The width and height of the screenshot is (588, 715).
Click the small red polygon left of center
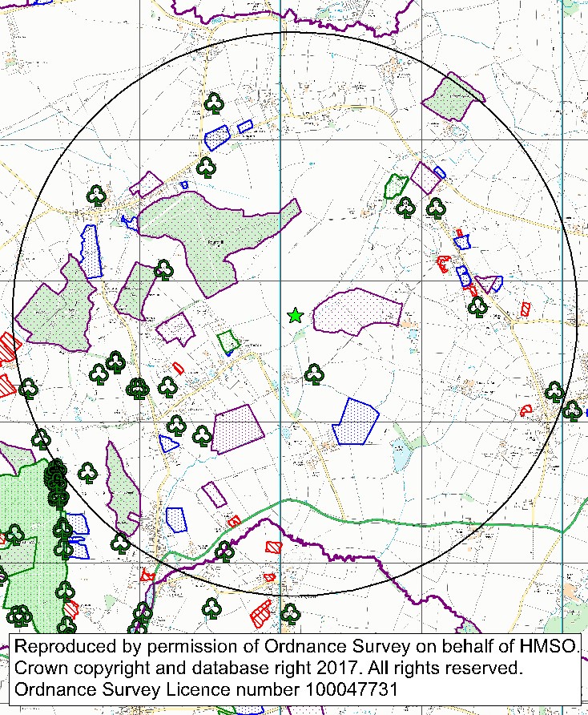coord(179,367)
